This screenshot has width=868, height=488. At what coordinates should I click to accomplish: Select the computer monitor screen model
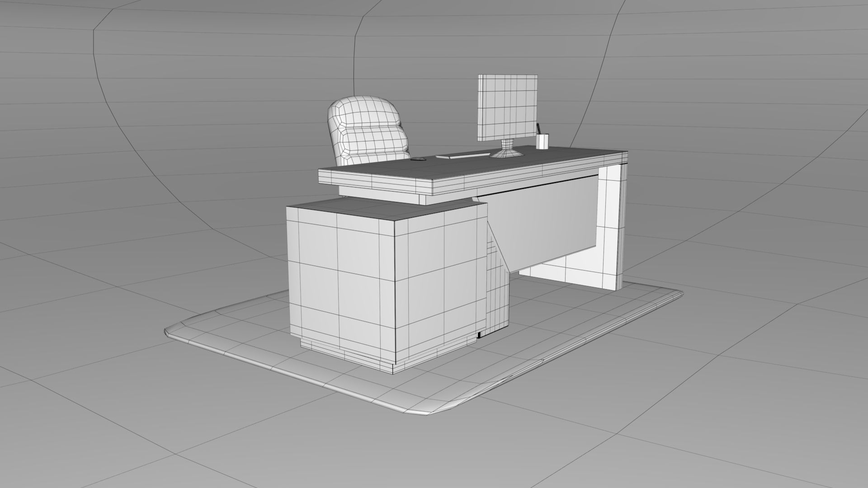point(507,107)
